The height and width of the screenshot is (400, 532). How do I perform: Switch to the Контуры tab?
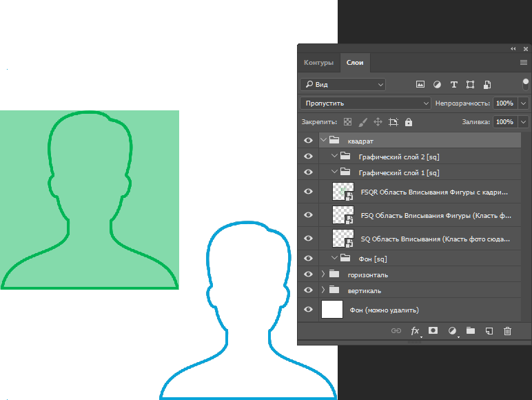click(x=318, y=63)
